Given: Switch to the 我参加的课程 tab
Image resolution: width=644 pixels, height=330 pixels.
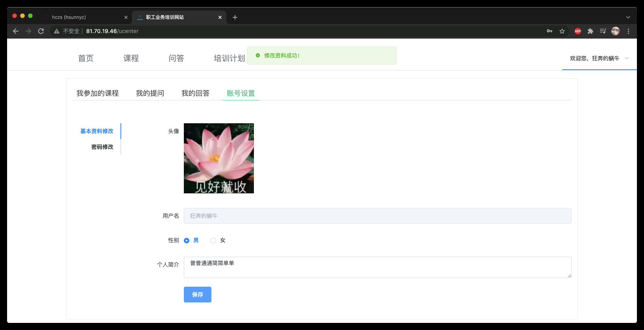Looking at the screenshot, I should [98, 93].
